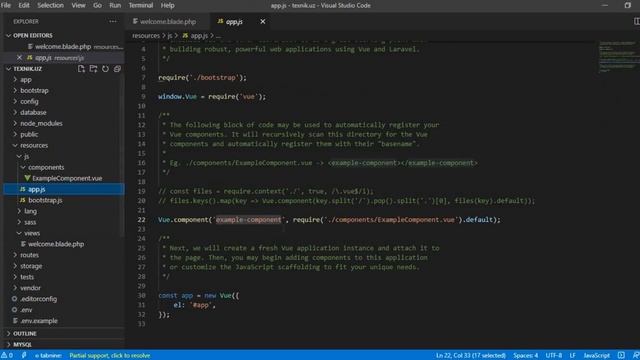This screenshot has height=360, width=640.
Task: Restore down the VS Code window
Action: pos(627,5)
